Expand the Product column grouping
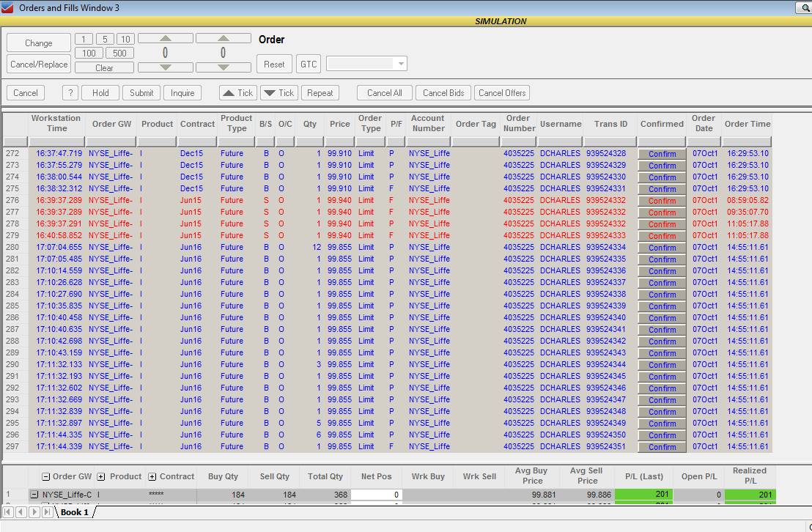The width and height of the screenshot is (812, 532). (x=101, y=476)
